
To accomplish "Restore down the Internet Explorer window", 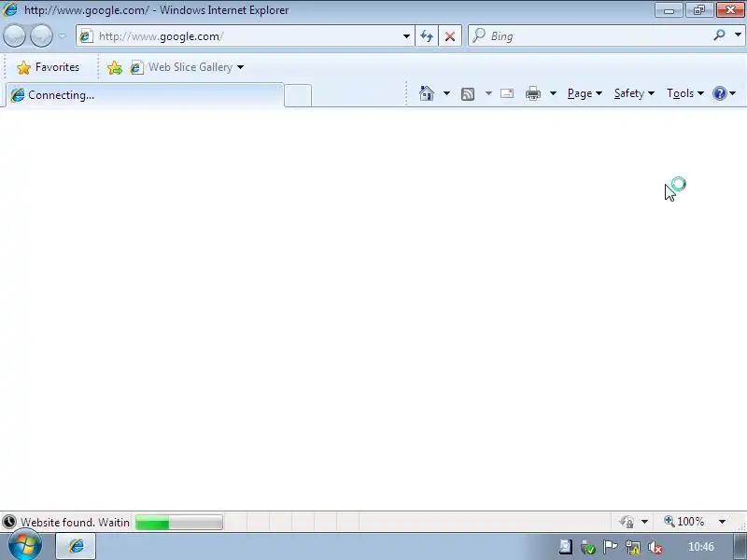I will [699, 10].
